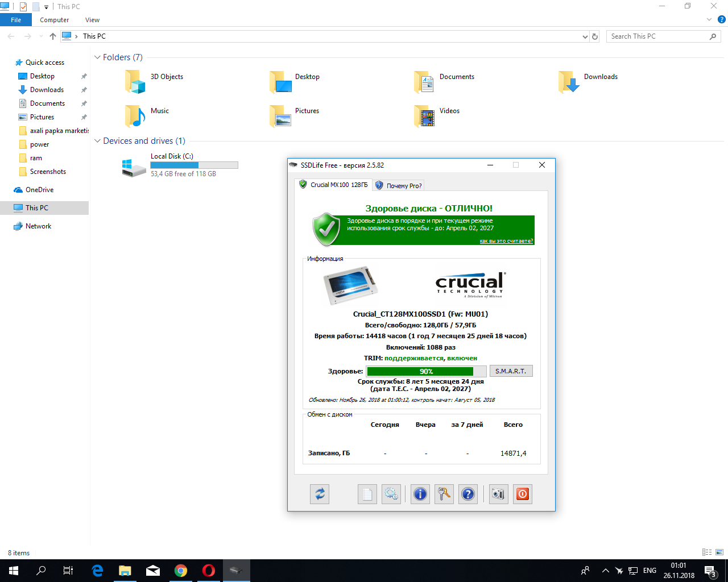
Task: Capture a screenshot using the camera icon
Action: click(x=498, y=494)
